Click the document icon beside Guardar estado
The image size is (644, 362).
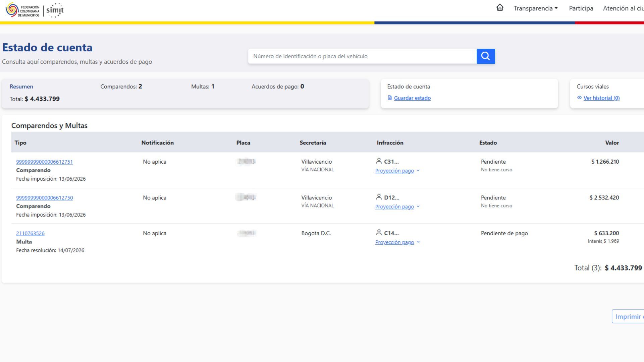pos(390,98)
